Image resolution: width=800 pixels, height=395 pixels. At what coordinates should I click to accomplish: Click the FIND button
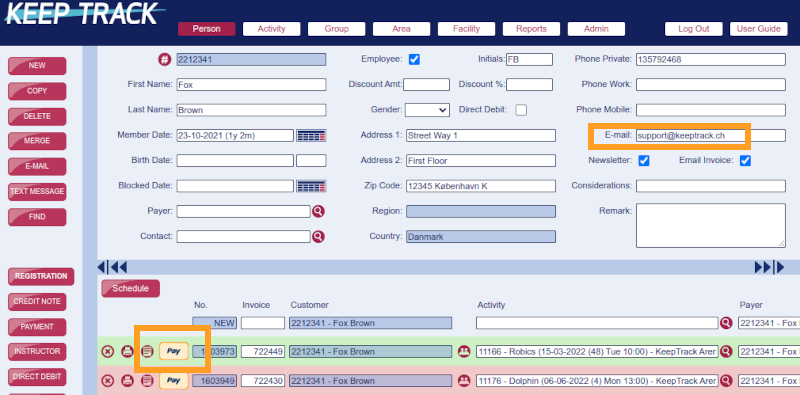[x=37, y=217]
